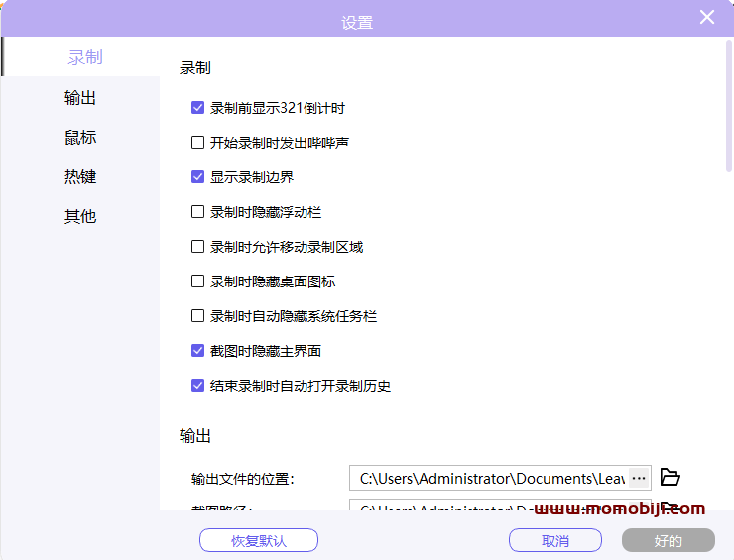Check 录制时隐藏桌面图标 option
The image size is (734, 560).
pos(197,281)
